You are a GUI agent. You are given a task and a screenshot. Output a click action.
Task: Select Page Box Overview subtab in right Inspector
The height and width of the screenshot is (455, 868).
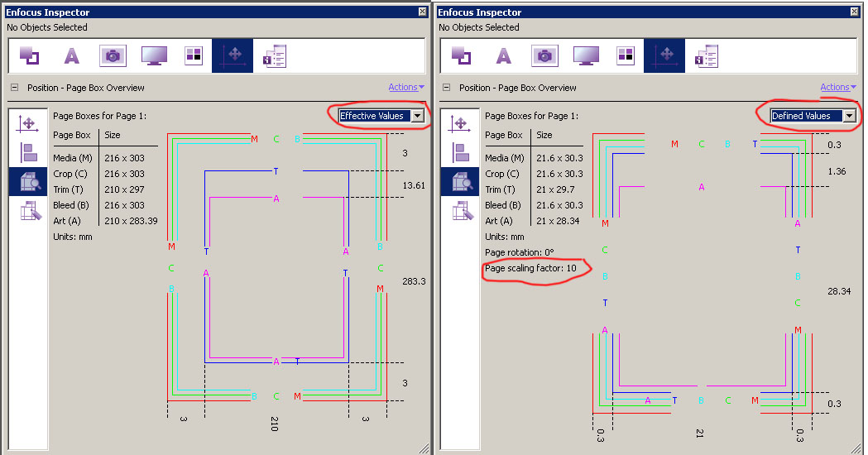[460, 181]
